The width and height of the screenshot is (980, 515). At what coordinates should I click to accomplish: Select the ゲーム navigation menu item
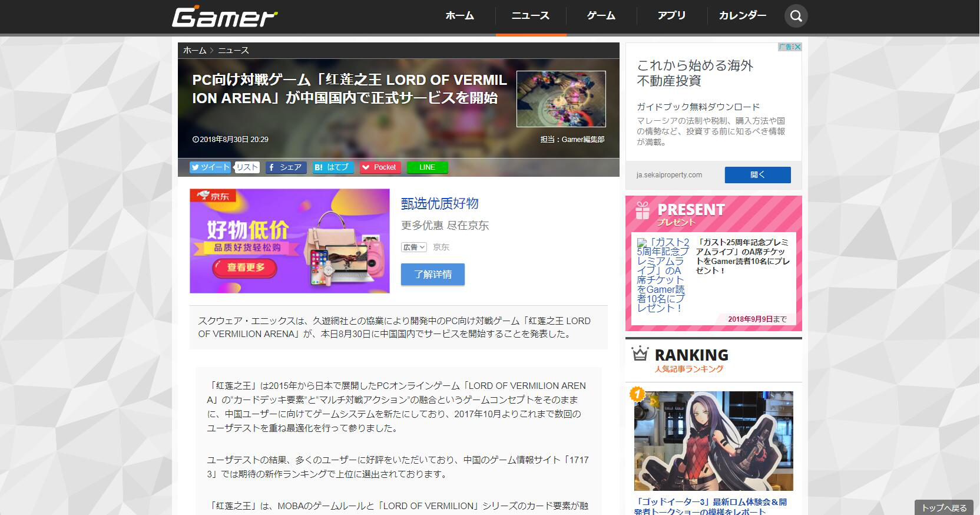click(601, 16)
